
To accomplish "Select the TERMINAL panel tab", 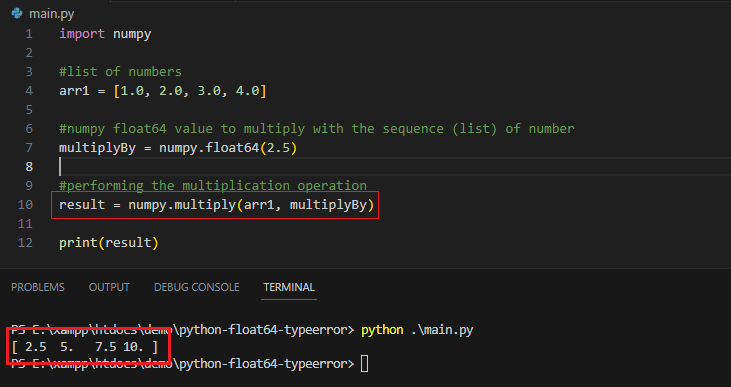I will 289,287.
